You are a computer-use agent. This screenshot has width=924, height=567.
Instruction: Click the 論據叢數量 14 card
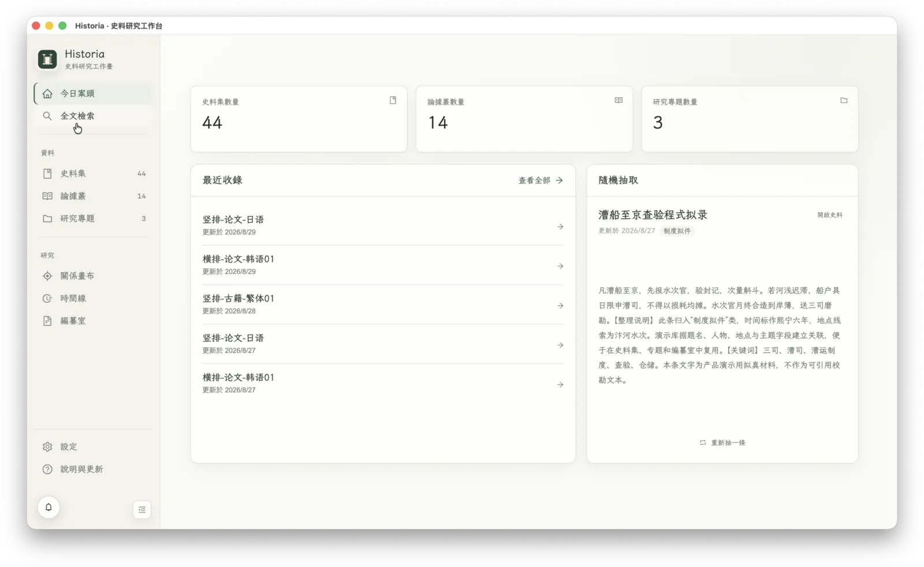pos(524,119)
